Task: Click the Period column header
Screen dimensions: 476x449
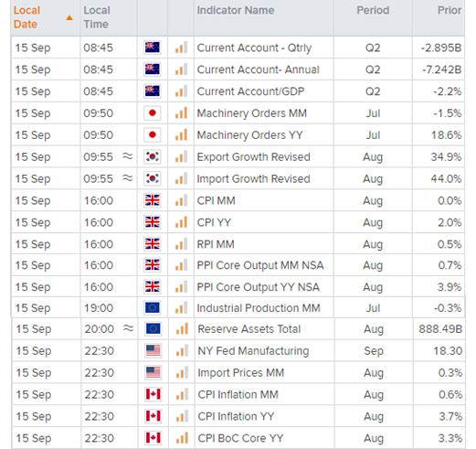Action: (x=373, y=10)
